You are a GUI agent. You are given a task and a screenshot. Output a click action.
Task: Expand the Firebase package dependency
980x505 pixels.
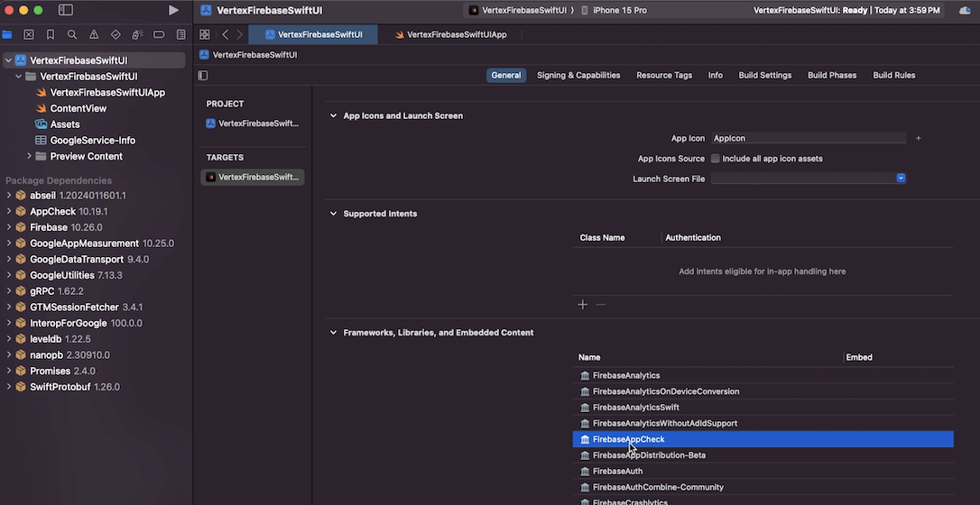coord(9,227)
